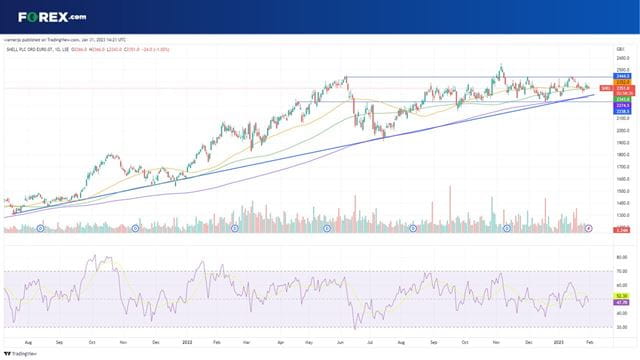Click the 70.00 level on RSI scale
Viewport: 640px width, 360px height.
click(x=622, y=271)
